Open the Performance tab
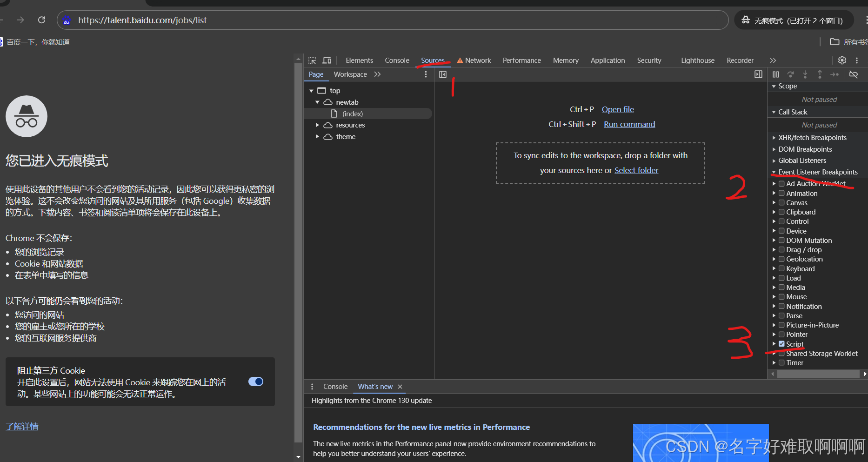The image size is (868, 462). tap(521, 60)
